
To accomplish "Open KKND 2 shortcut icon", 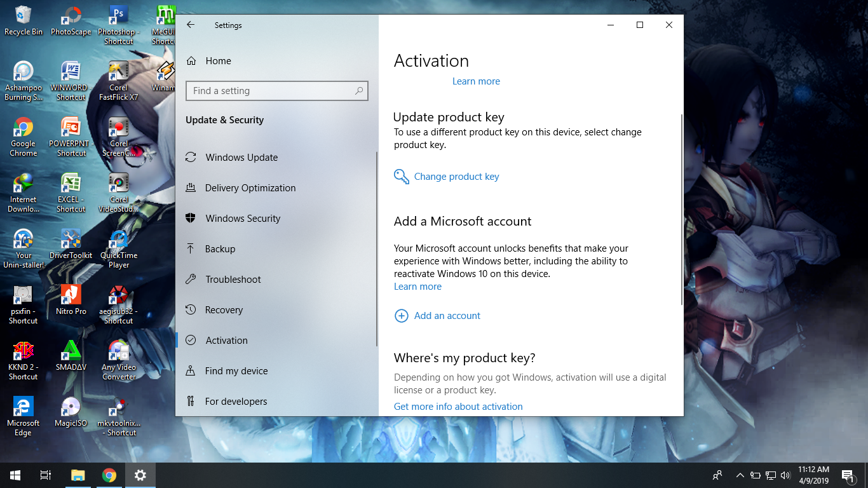I will pyautogui.click(x=24, y=361).
